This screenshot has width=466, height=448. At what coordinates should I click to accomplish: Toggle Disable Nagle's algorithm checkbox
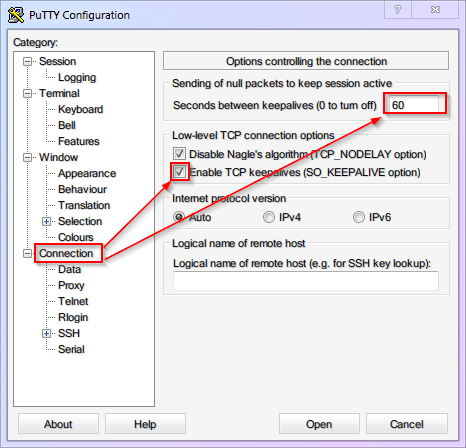point(179,154)
